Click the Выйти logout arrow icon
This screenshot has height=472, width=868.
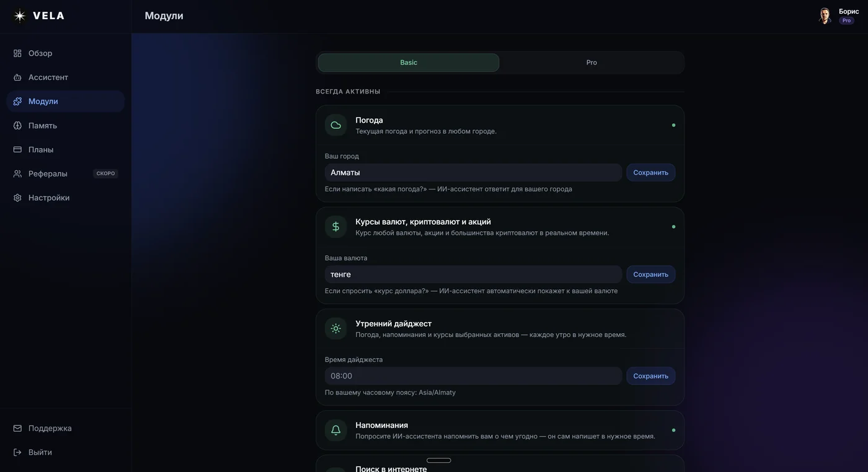[x=17, y=453]
